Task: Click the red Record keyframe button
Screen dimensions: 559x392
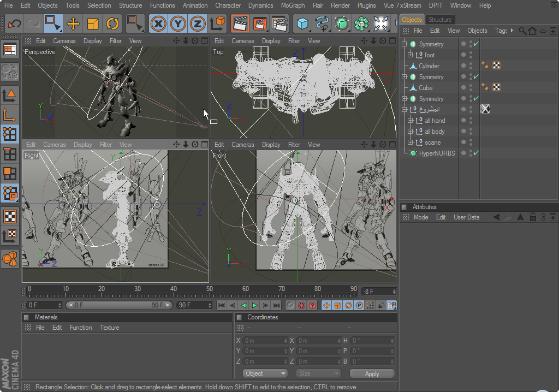Action: [x=301, y=305]
